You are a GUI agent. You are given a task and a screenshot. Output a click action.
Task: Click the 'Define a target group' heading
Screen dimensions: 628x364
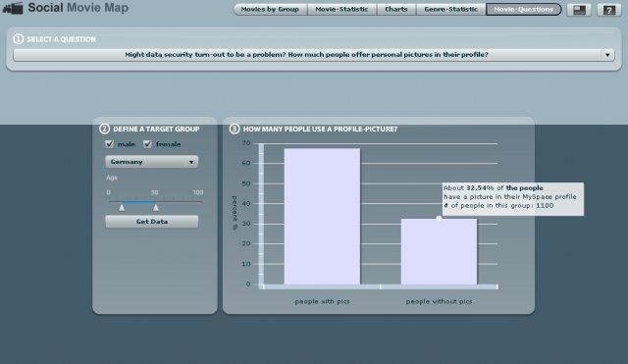click(156, 129)
